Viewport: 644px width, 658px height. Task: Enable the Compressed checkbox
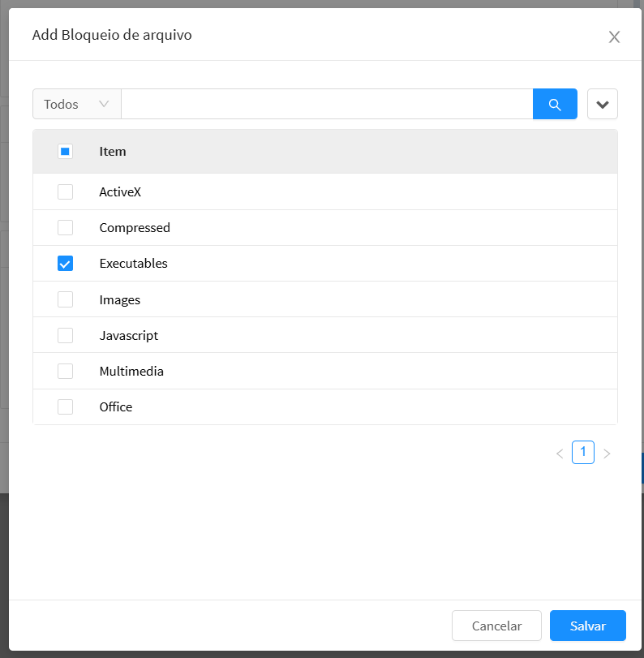pos(66,228)
